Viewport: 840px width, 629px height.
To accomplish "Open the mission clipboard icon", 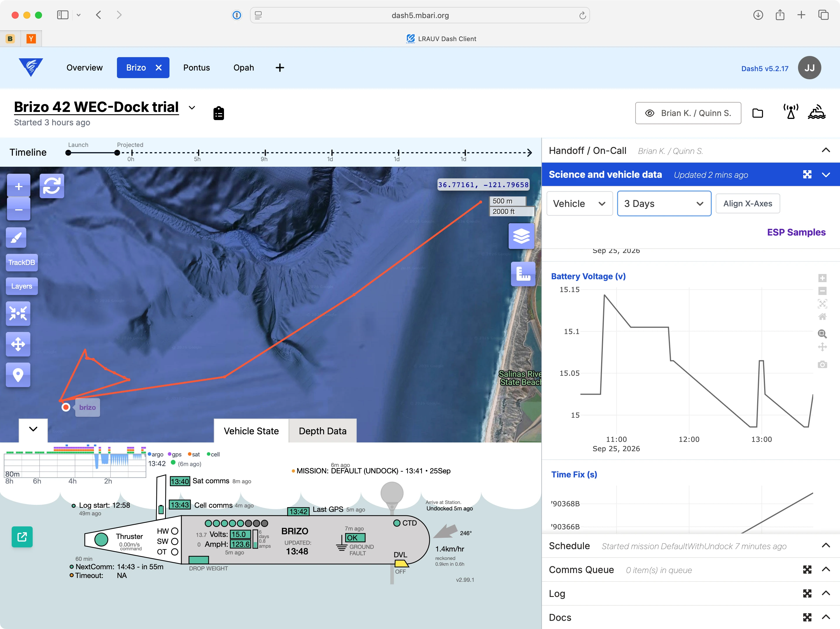I will point(219,113).
